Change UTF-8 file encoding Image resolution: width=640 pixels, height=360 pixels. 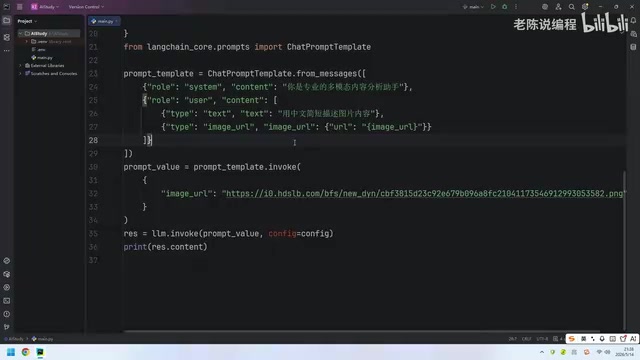(x=542, y=339)
